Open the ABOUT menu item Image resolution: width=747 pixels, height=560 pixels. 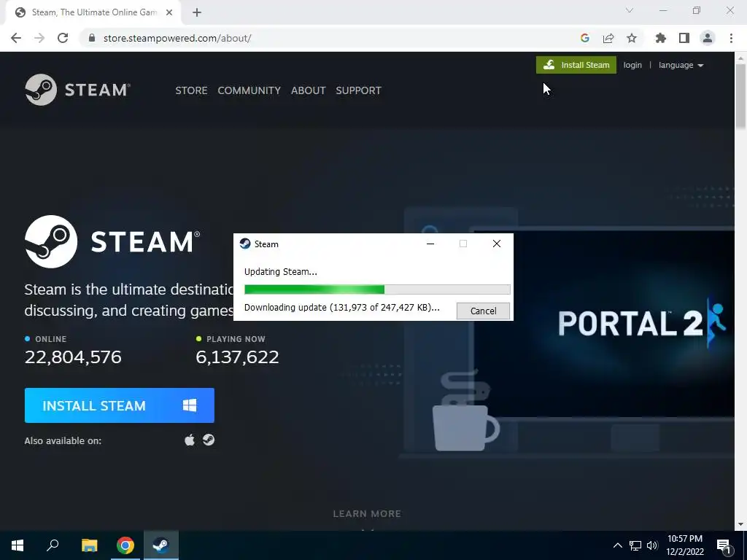309,90
